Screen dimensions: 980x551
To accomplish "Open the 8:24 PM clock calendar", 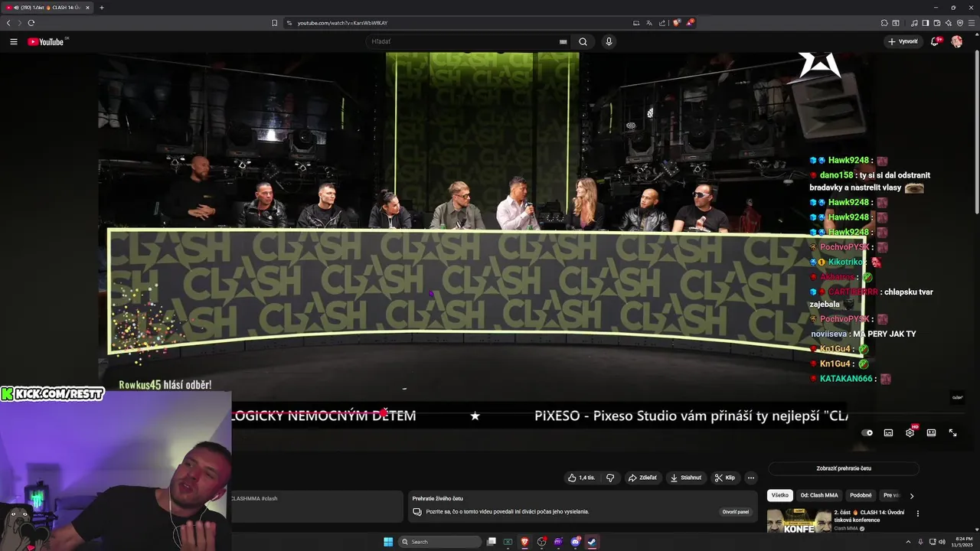I will [x=962, y=542].
